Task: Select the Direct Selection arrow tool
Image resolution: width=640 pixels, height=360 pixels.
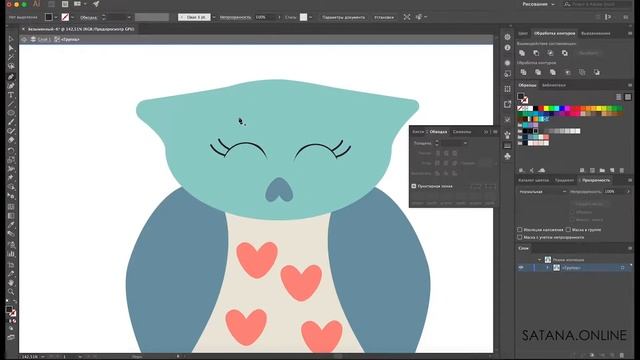Action: [11, 48]
